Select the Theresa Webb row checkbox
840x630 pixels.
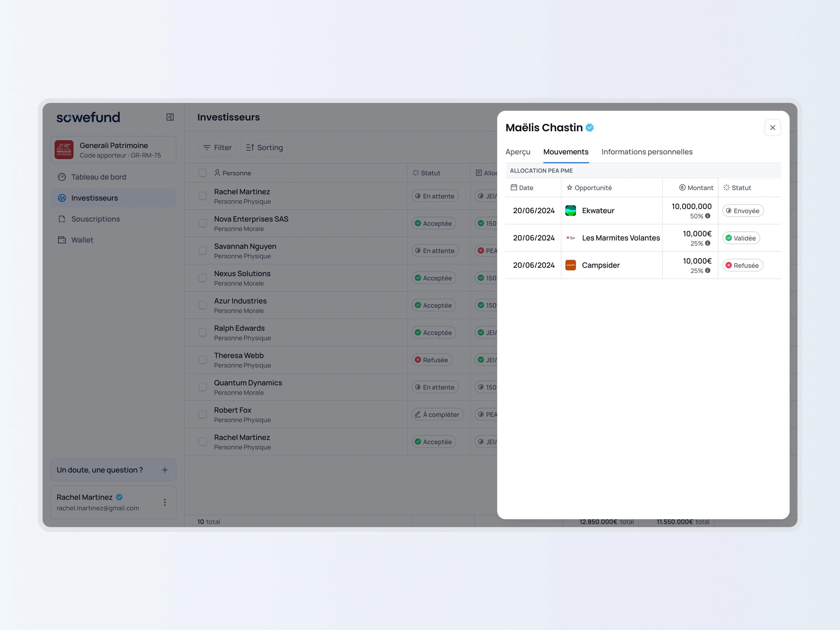pos(202,360)
